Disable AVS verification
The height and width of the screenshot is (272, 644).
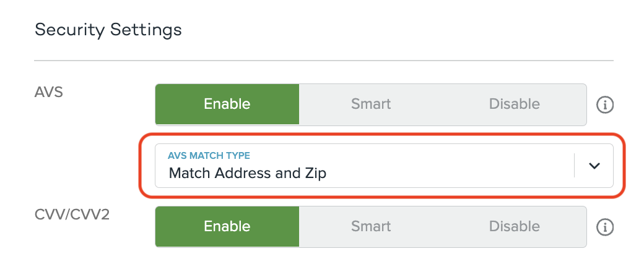point(514,104)
